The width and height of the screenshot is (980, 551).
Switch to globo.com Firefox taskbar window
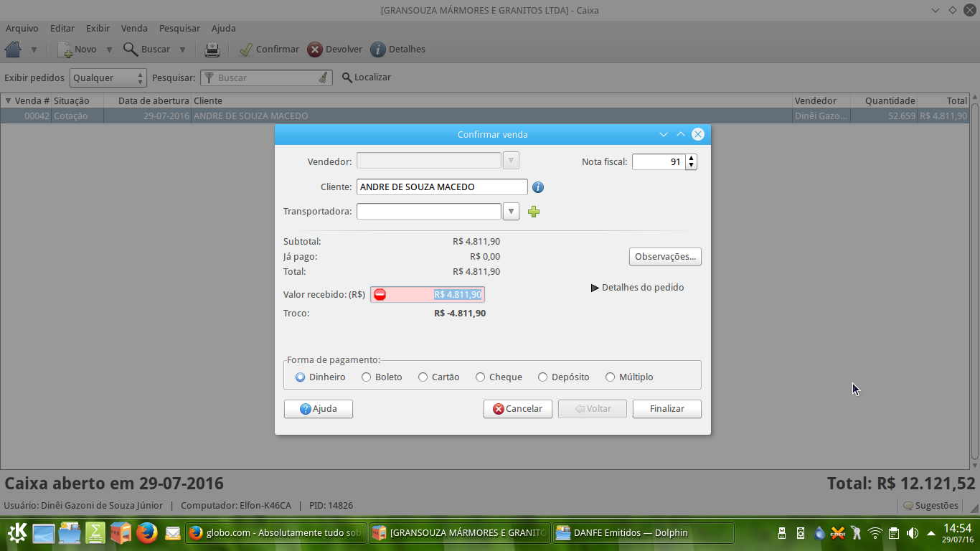pyautogui.click(x=275, y=532)
